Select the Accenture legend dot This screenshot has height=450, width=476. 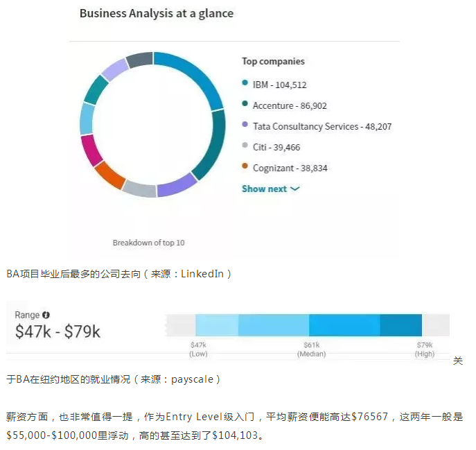pyautogui.click(x=245, y=103)
